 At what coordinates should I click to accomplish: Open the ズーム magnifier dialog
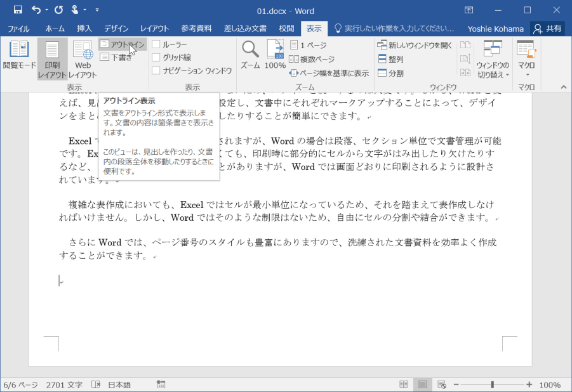tap(250, 55)
